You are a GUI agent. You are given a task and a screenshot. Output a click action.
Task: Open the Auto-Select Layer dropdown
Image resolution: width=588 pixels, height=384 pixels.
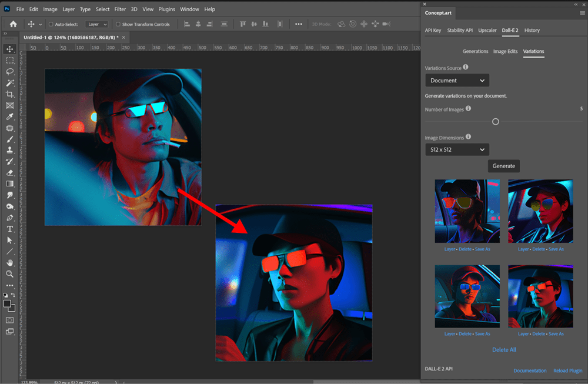97,24
